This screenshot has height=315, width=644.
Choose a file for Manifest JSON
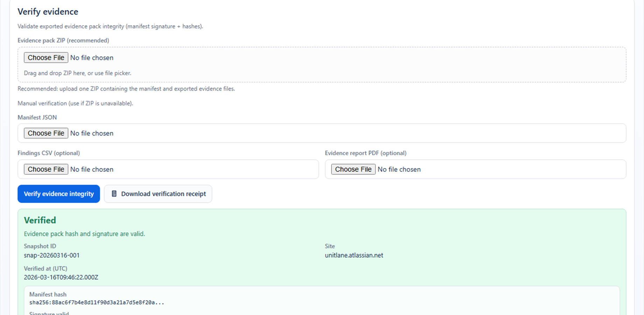click(45, 133)
